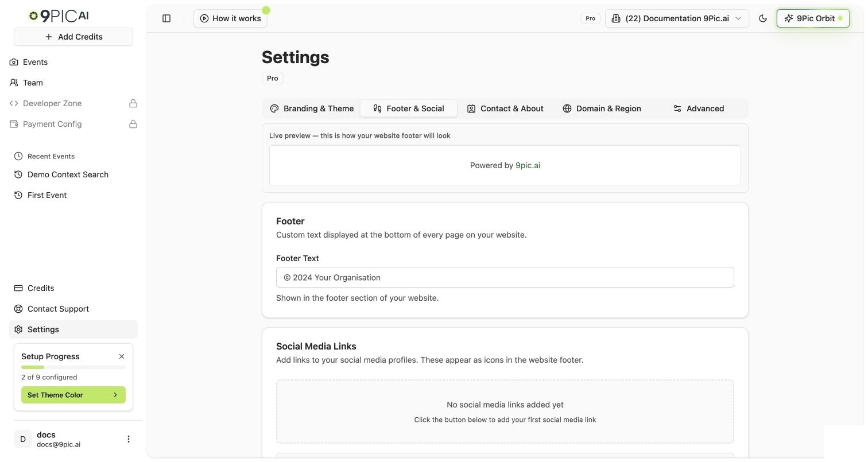Click Set Theme Color button
Screen dimensions: 868x462
pyautogui.click(x=73, y=395)
